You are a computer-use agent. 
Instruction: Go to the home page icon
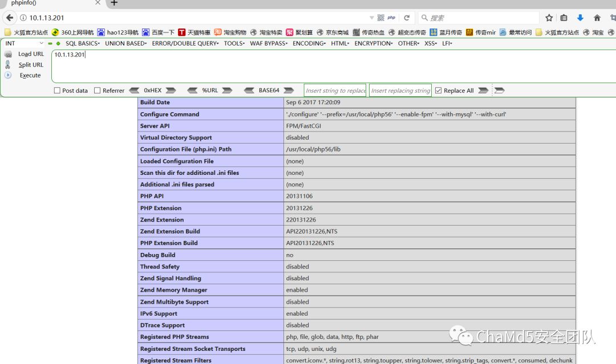click(x=597, y=18)
